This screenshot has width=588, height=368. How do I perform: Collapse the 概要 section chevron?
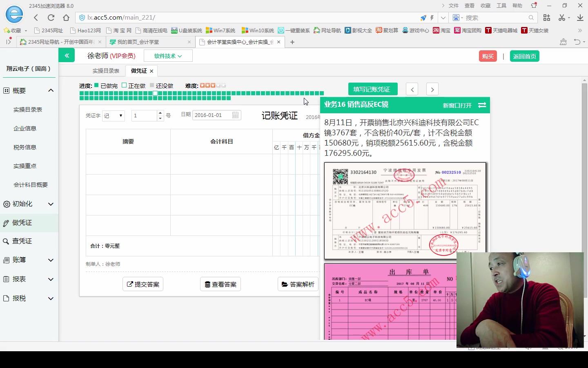pyautogui.click(x=51, y=90)
